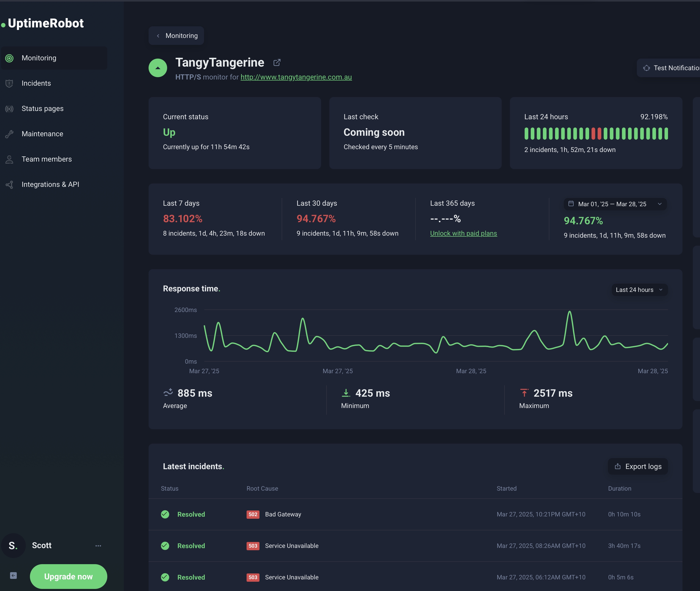Image resolution: width=700 pixels, height=591 pixels.
Task: Click the Upgrade now button
Action: point(68,577)
